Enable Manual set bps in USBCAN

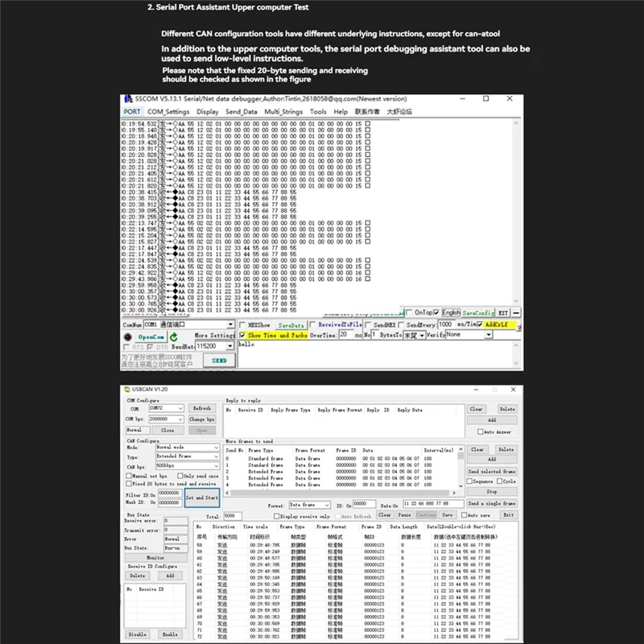pyautogui.click(x=129, y=476)
